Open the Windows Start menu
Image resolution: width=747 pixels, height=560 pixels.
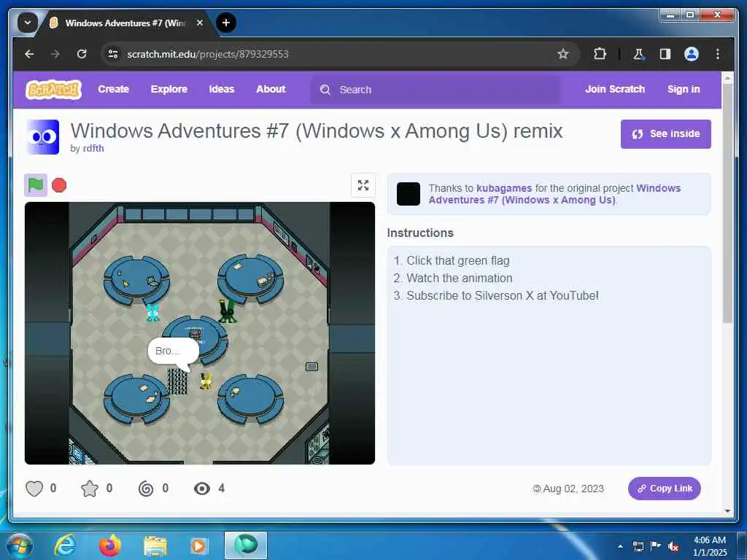[20, 545]
